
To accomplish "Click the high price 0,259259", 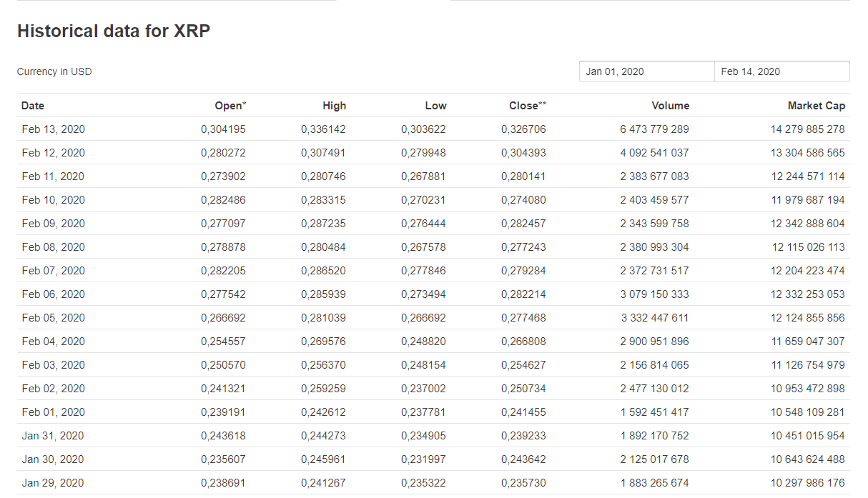I will 323,389.
